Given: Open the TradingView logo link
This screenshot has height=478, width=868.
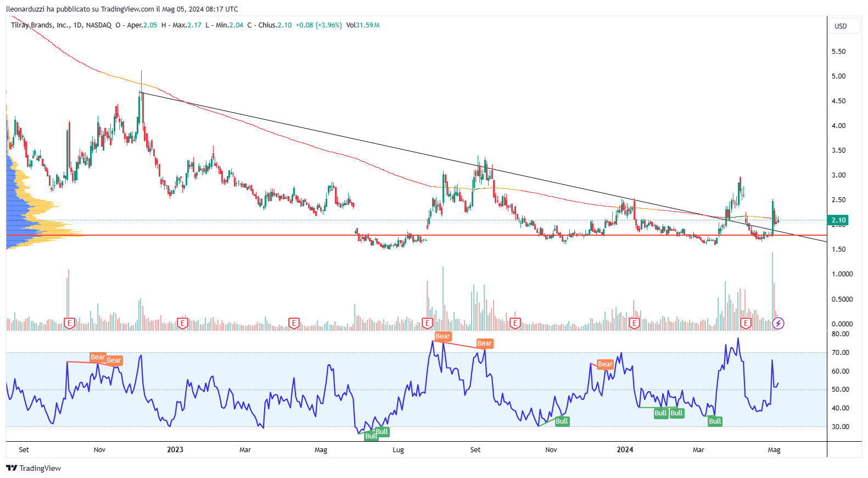Looking at the screenshot, I should coord(33,468).
